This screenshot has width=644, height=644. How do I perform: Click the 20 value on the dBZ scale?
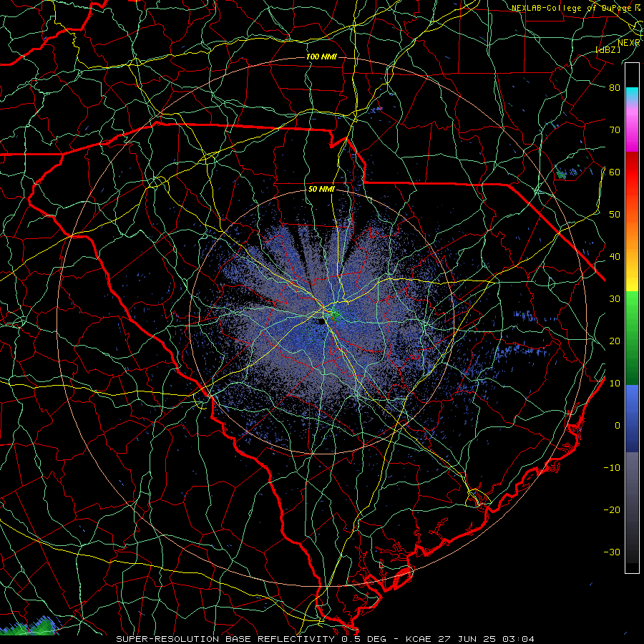(615, 341)
